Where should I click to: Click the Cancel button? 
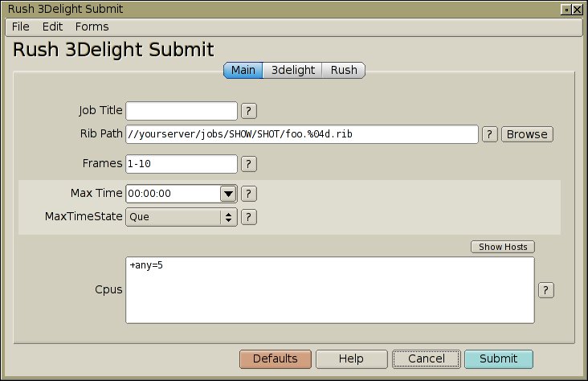[427, 358]
